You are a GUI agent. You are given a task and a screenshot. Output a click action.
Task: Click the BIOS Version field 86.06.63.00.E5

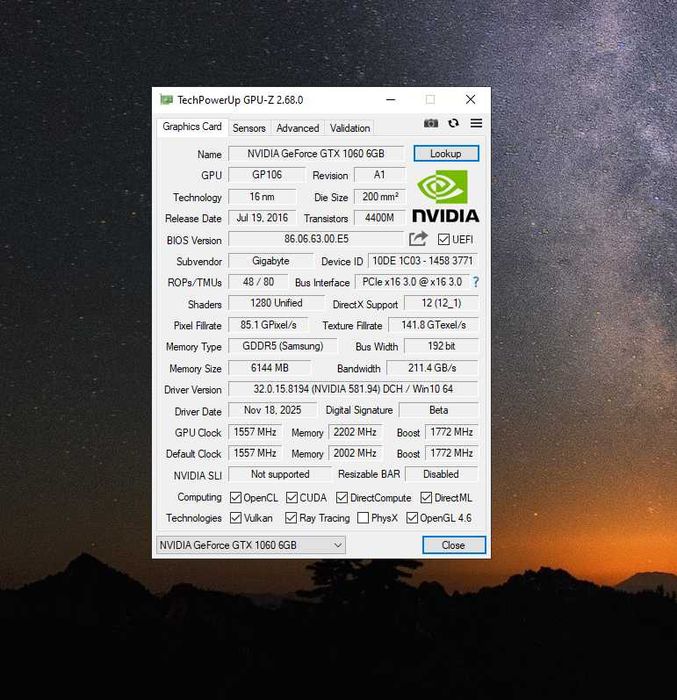316,239
